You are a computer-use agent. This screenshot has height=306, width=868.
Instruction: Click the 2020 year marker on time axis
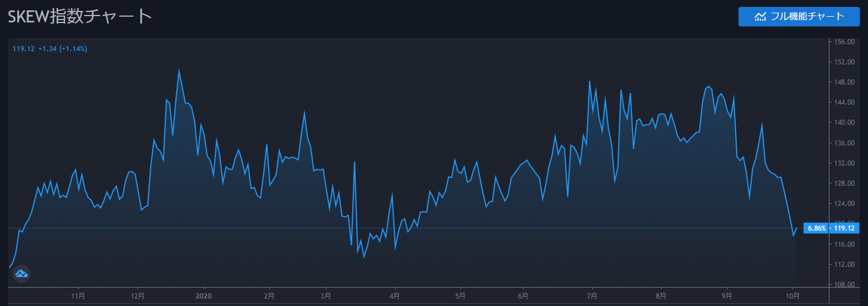click(204, 296)
